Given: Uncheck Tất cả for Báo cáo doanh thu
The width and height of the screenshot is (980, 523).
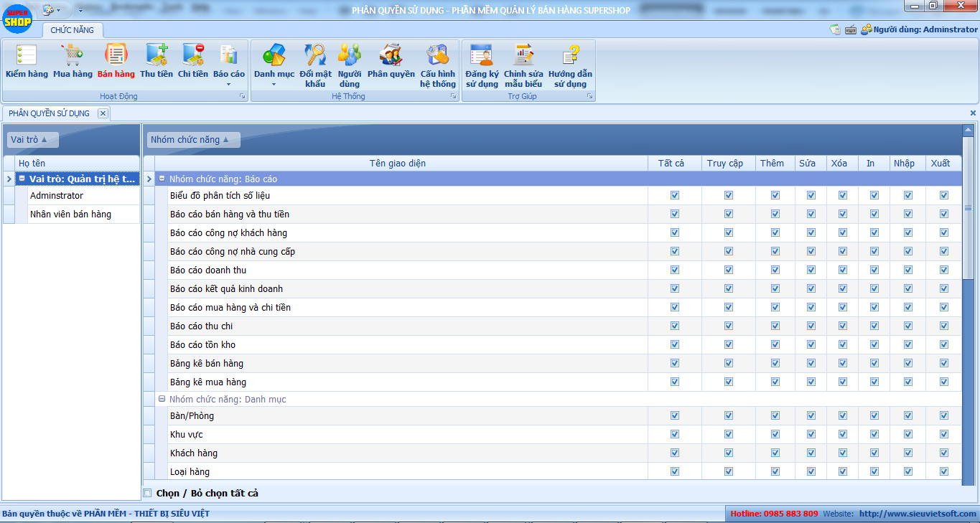Looking at the screenshot, I should (674, 270).
